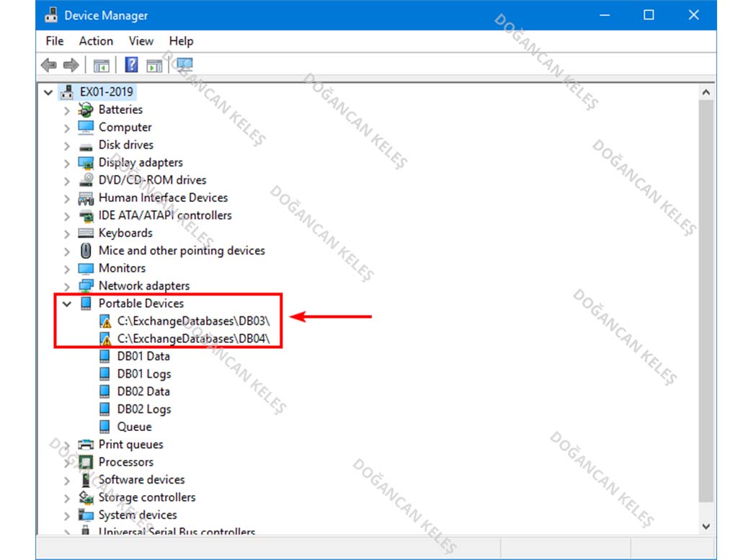Open the View menu
The height and width of the screenshot is (560, 738).
141,41
